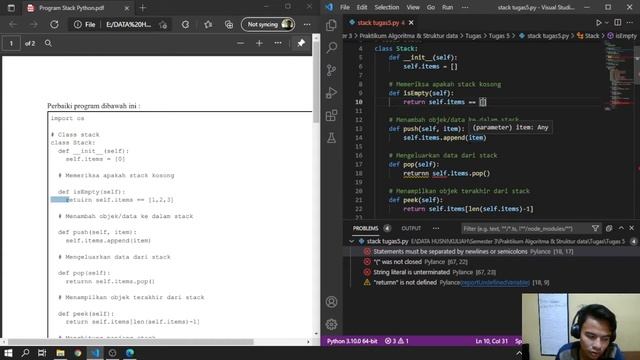Open File Explorer from the taskbar
Viewport: 640px width, 360px height.
[60, 353]
